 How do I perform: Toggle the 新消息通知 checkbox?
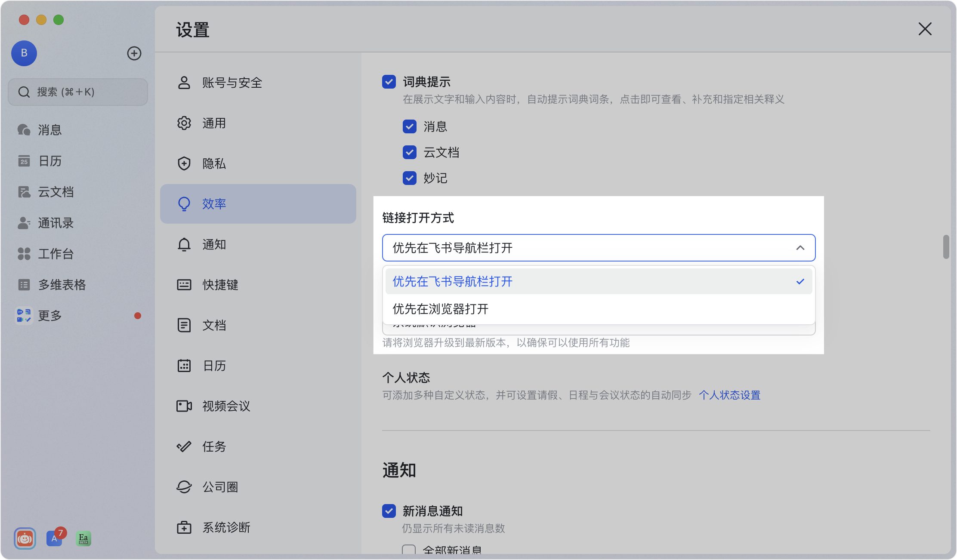tap(389, 511)
